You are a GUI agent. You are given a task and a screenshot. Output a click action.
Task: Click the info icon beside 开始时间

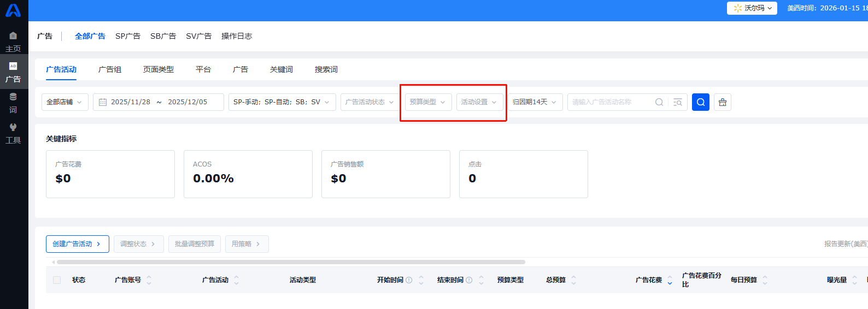coord(409,280)
